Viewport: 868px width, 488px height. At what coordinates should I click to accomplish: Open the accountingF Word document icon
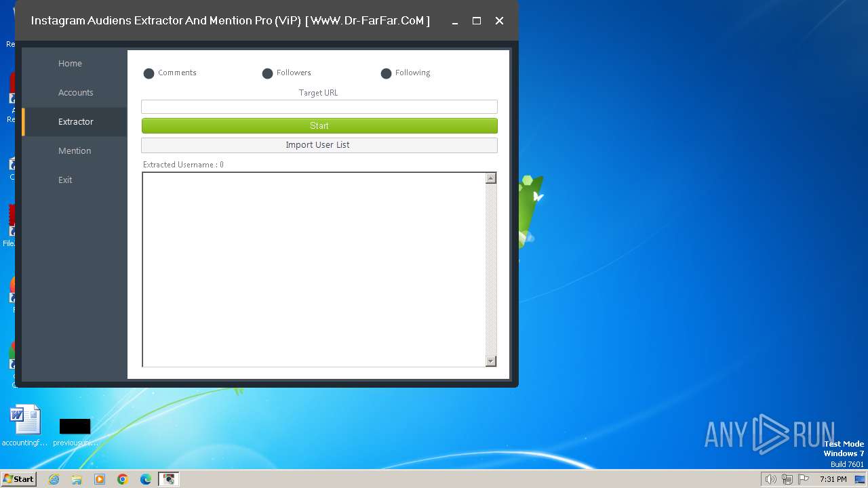[x=25, y=426]
